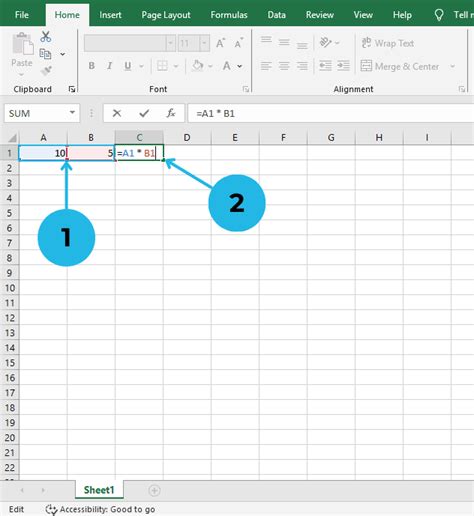The width and height of the screenshot is (474, 516).
Task: Select row 5 header
Action: click(x=9, y=213)
